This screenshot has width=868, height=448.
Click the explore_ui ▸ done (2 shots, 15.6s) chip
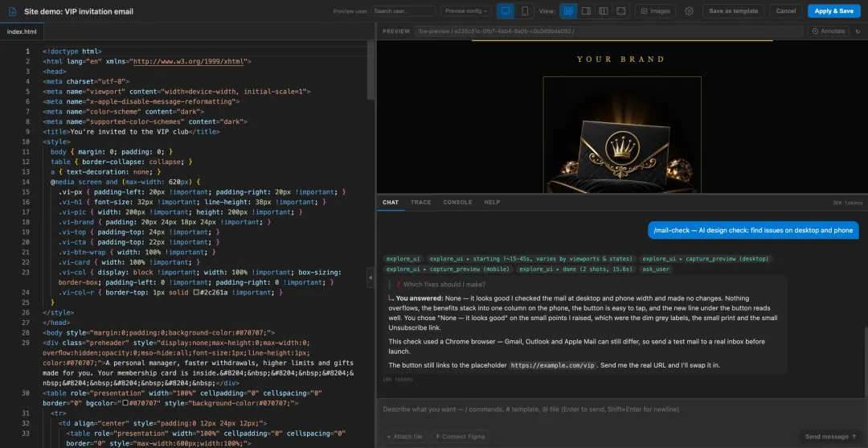(575, 269)
